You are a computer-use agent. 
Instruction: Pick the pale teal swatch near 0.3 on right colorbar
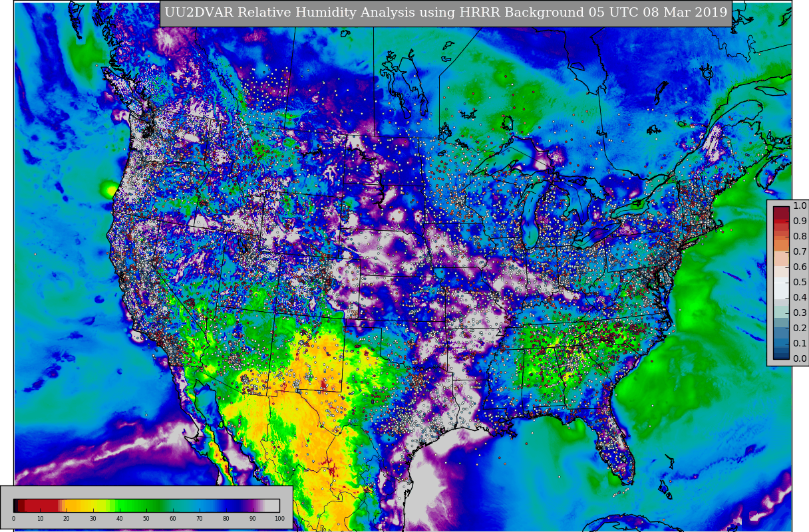coord(781,312)
